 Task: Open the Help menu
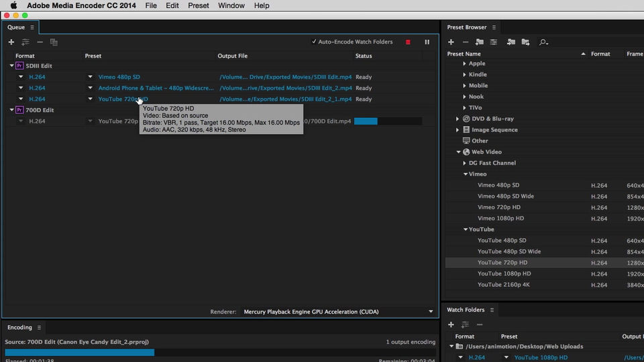point(262,6)
